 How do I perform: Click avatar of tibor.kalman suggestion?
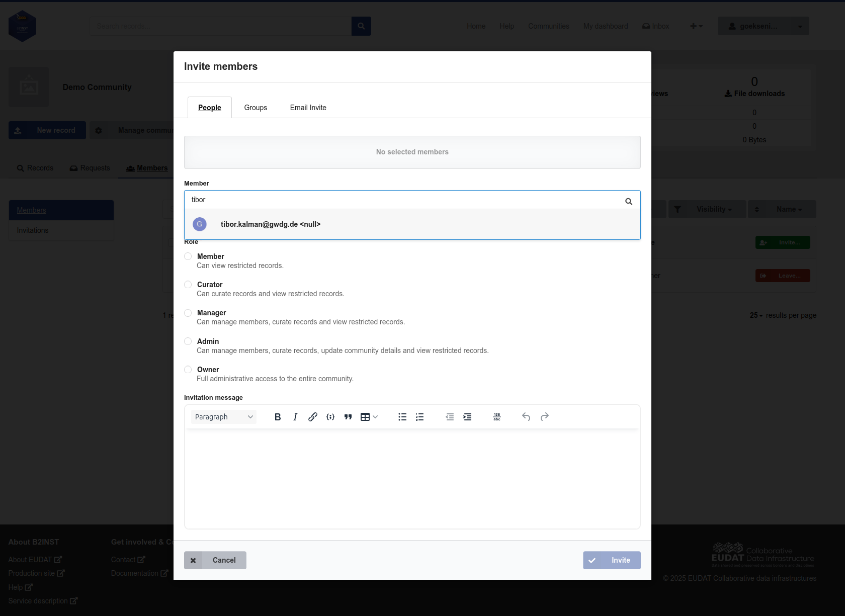click(200, 224)
